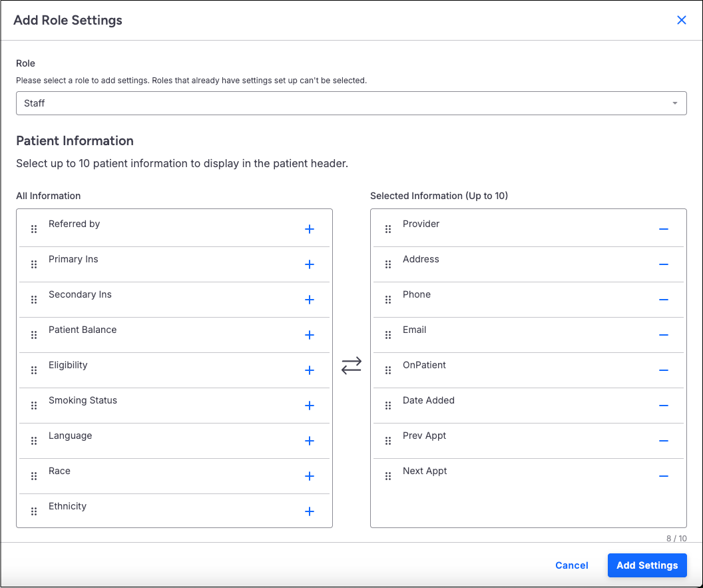
Task: Remove Date Added with minus icon
Action: point(664,406)
